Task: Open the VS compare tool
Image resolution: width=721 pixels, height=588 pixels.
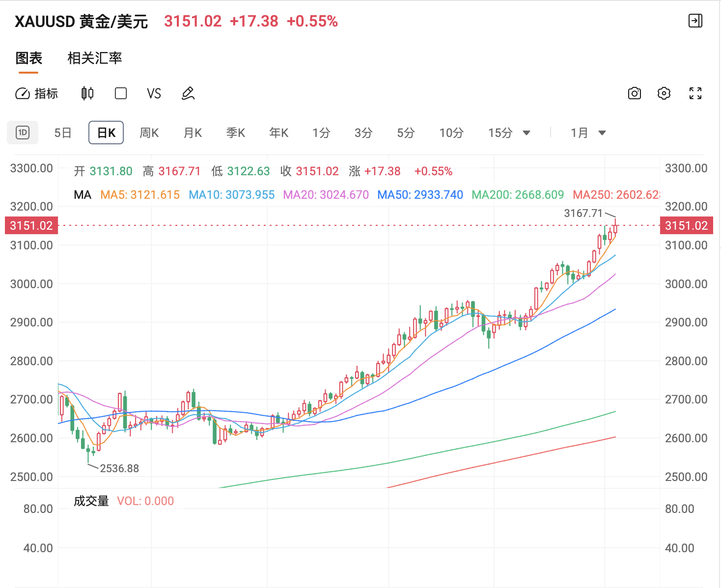Action: (x=154, y=93)
